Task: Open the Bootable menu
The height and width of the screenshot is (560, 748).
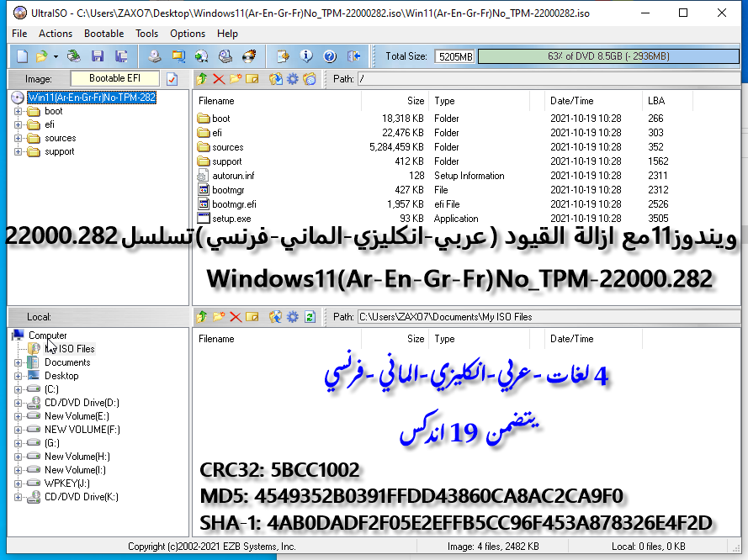Action: point(104,34)
